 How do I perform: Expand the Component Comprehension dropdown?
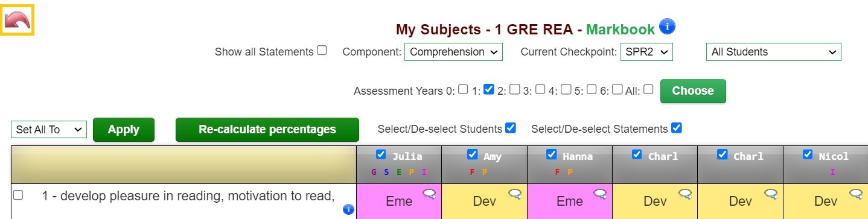453,52
